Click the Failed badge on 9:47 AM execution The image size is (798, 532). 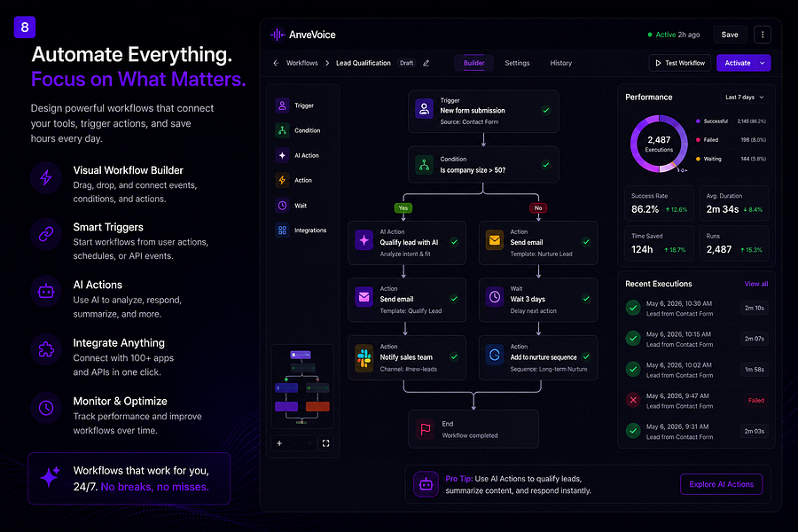click(x=755, y=400)
